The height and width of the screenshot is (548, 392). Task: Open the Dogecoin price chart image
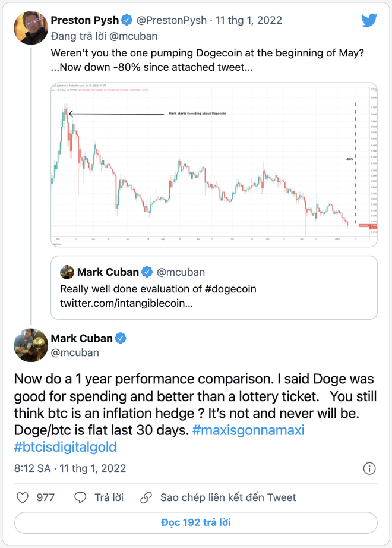coord(214,165)
